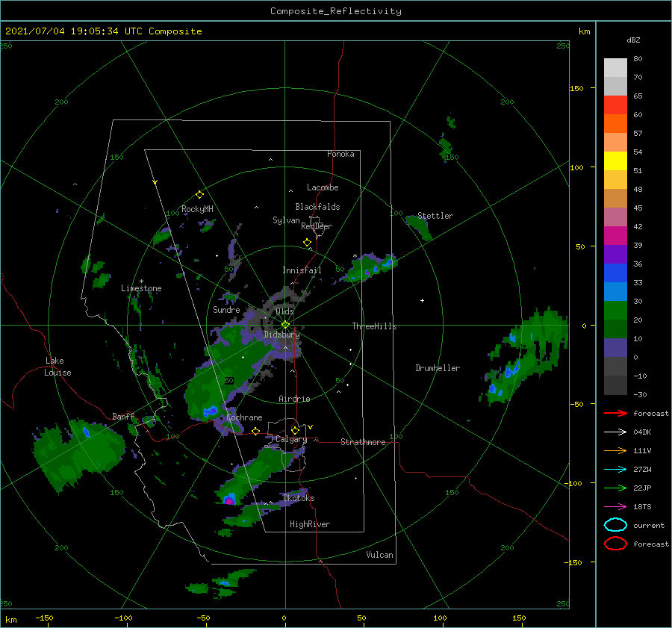Click the Olds city label

tap(284, 311)
